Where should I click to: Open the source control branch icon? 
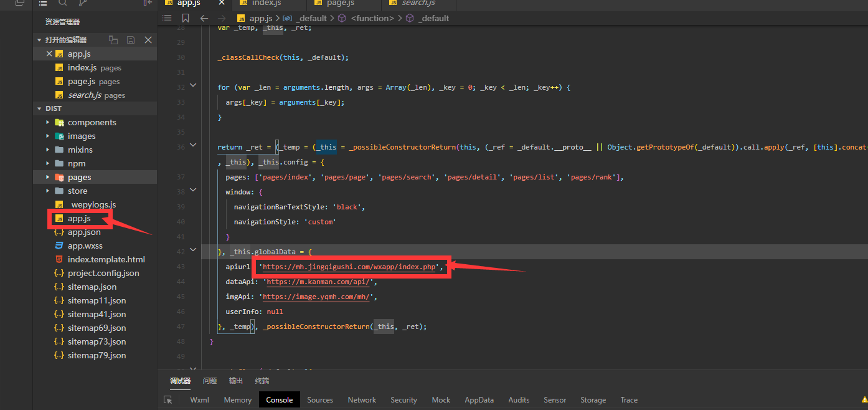click(x=83, y=3)
